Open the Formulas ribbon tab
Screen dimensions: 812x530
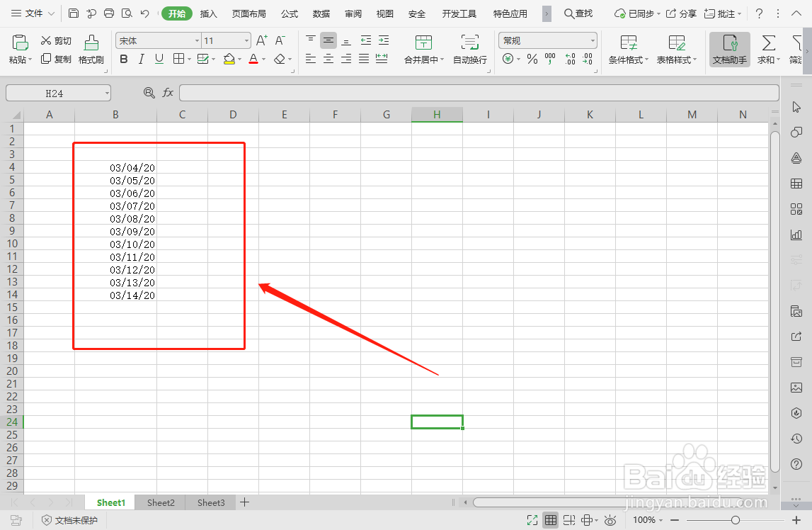[290, 13]
